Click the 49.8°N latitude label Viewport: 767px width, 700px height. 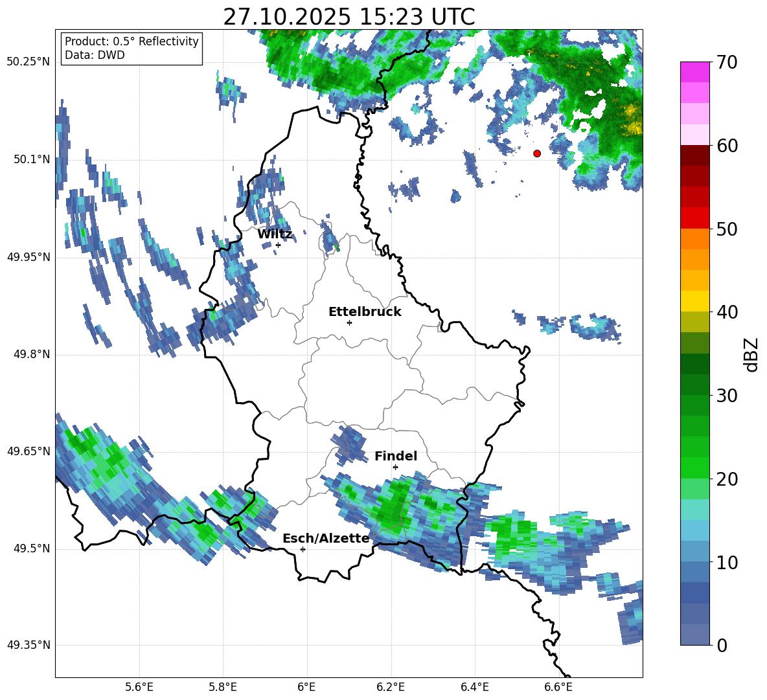point(32,354)
